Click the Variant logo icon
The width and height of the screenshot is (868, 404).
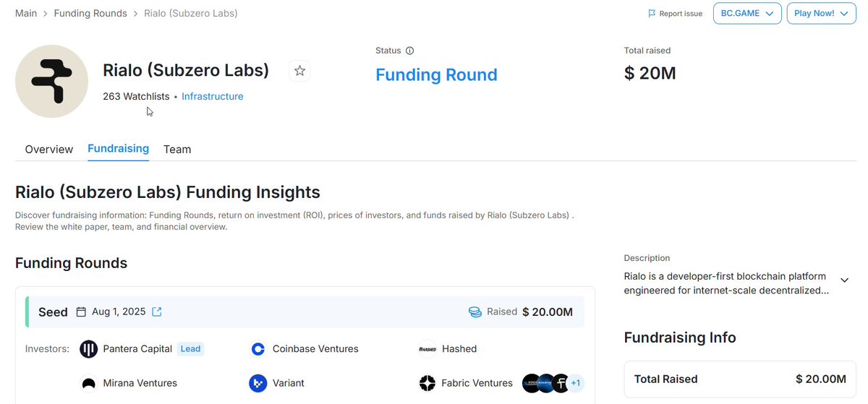click(258, 383)
